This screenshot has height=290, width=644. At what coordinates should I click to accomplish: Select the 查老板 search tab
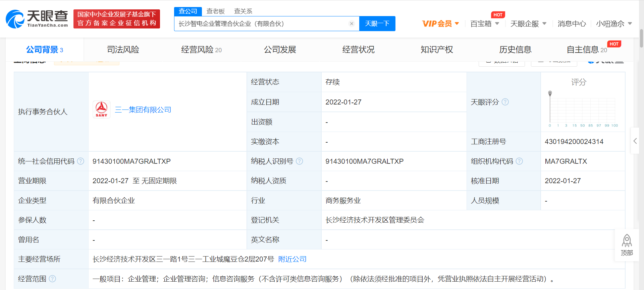[x=215, y=11]
